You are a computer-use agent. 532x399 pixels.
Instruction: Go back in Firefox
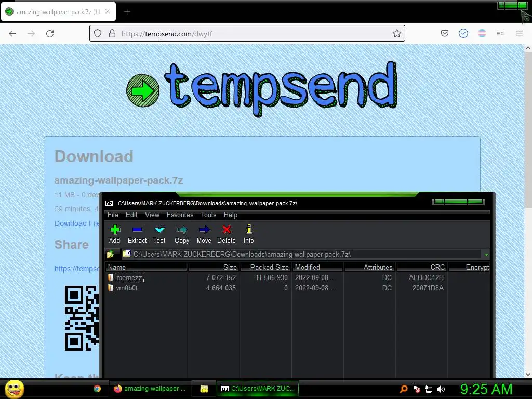[12, 34]
